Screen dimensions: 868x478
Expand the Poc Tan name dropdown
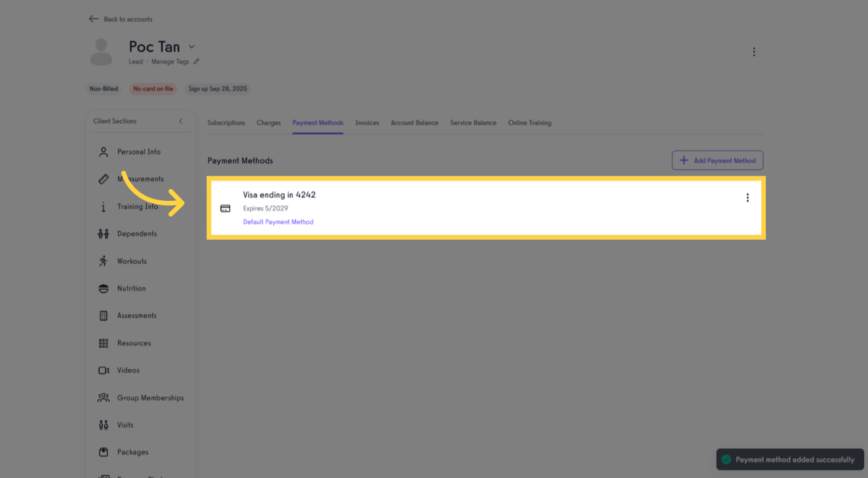[x=192, y=46]
